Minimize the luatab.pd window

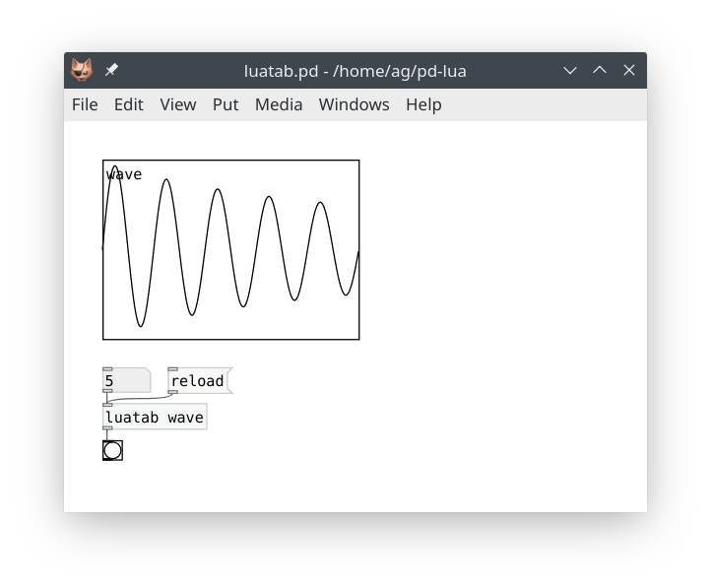(x=569, y=70)
